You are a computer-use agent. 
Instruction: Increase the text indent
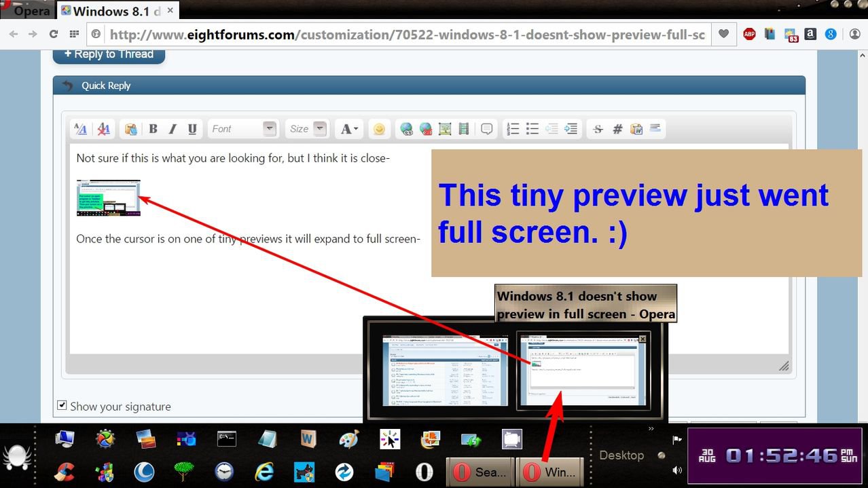tap(571, 129)
